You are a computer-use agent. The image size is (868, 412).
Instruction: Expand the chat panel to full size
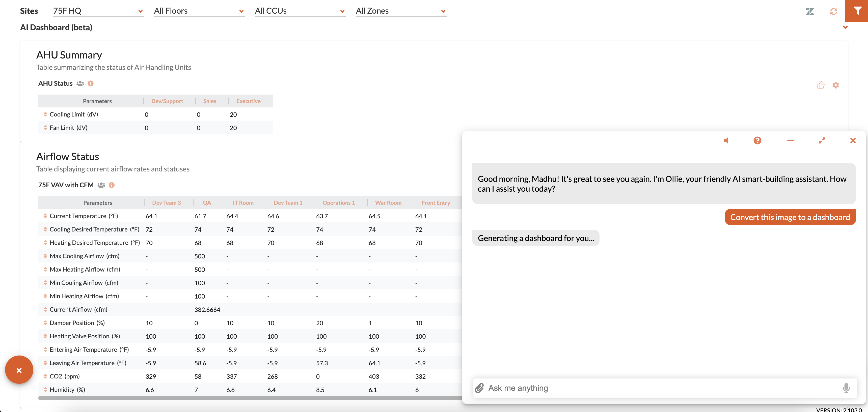tap(822, 140)
